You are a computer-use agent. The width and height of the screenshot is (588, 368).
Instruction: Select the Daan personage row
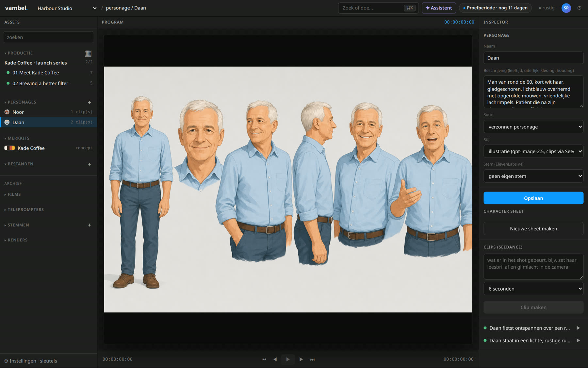coord(48,122)
